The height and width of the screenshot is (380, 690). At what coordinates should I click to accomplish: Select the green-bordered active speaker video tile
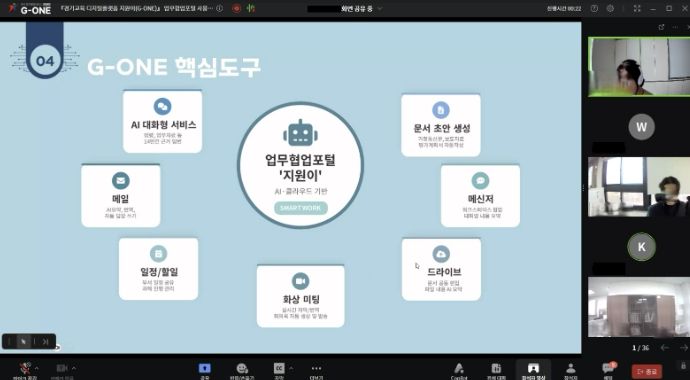tap(639, 66)
